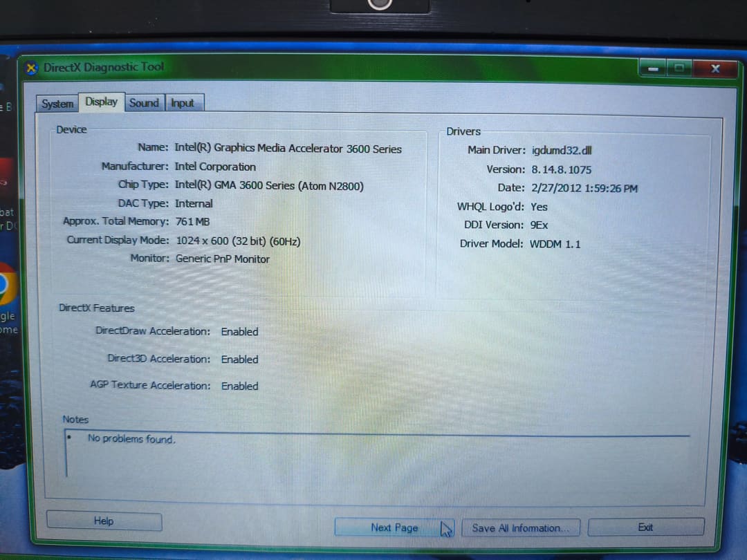The width and height of the screenshot is (747, 560).
Task: Close the DirectX Diagnostic Tool window
Action: point(715,68)
